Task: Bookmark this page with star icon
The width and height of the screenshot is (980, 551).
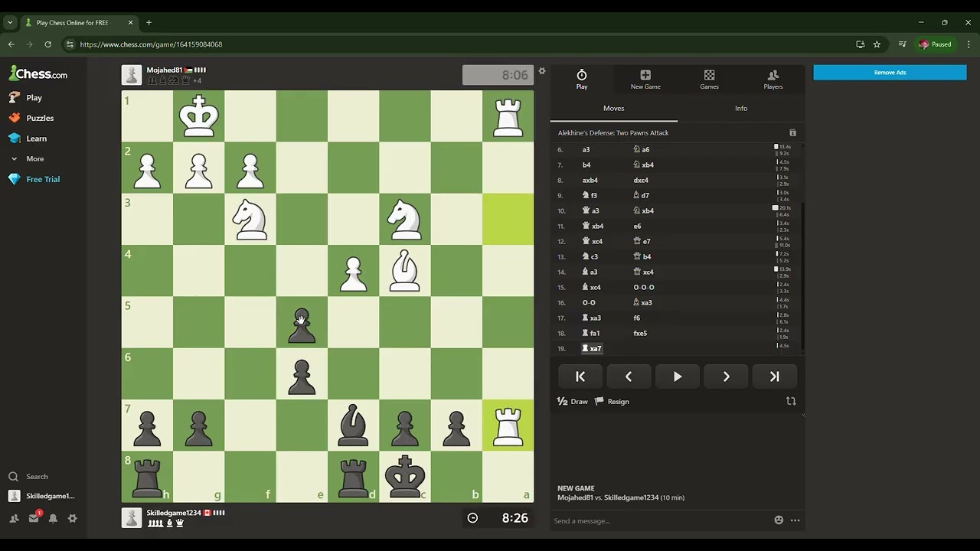Action: pos(877,44)
